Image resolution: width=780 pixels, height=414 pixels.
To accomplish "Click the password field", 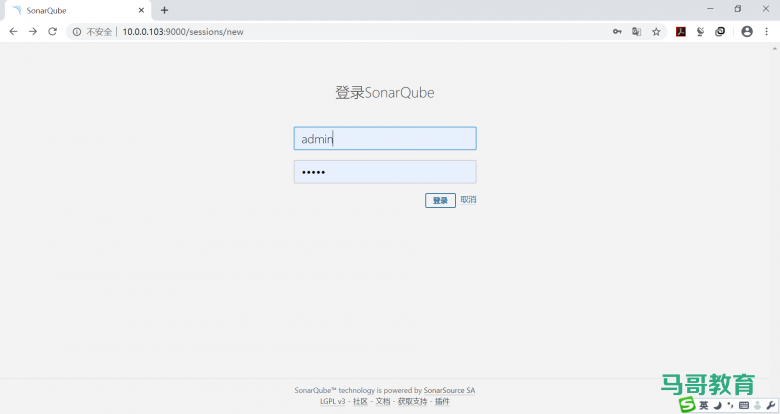I will pyautogui.click(x=385, y=172).
